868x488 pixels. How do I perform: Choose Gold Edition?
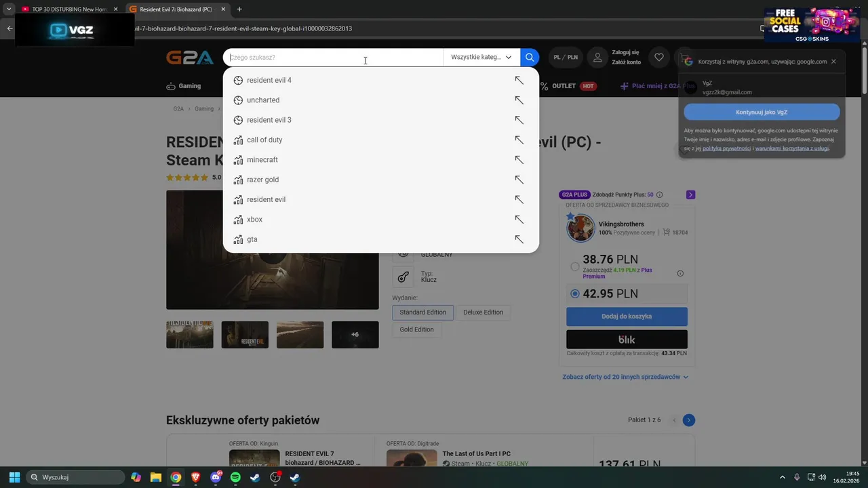click(416, 329)
